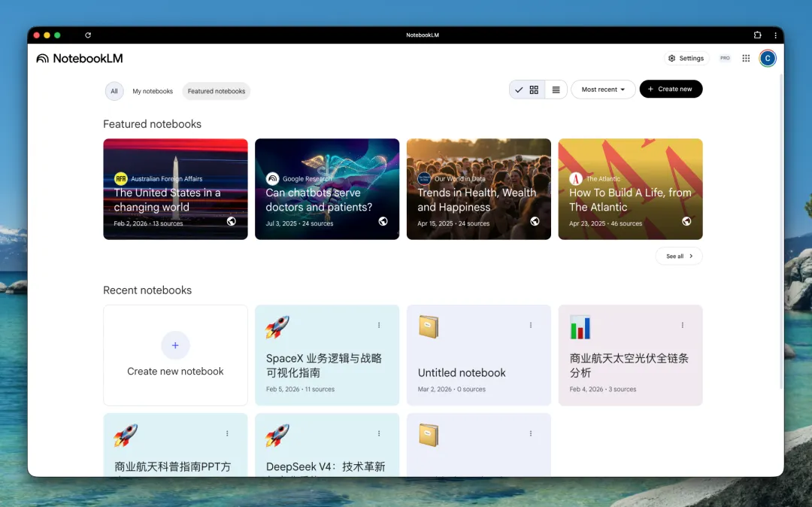Click notebook emoji on bottom row third card
This screenshot has width=812, height=507.
(429, 436)
